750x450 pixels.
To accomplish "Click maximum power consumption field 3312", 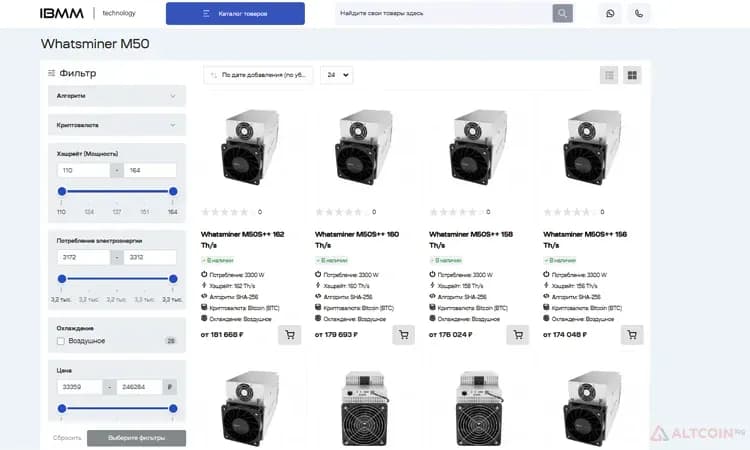I will (x=150, y=257).
